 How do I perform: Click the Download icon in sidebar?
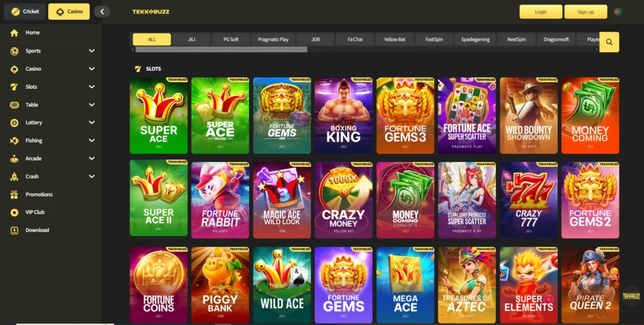[14, 230]
